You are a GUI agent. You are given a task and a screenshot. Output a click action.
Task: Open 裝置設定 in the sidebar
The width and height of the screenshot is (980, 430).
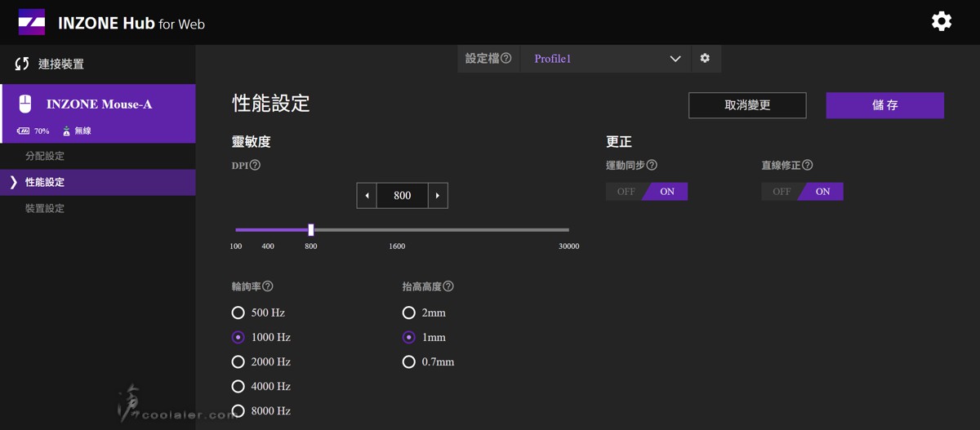point(45,208)
